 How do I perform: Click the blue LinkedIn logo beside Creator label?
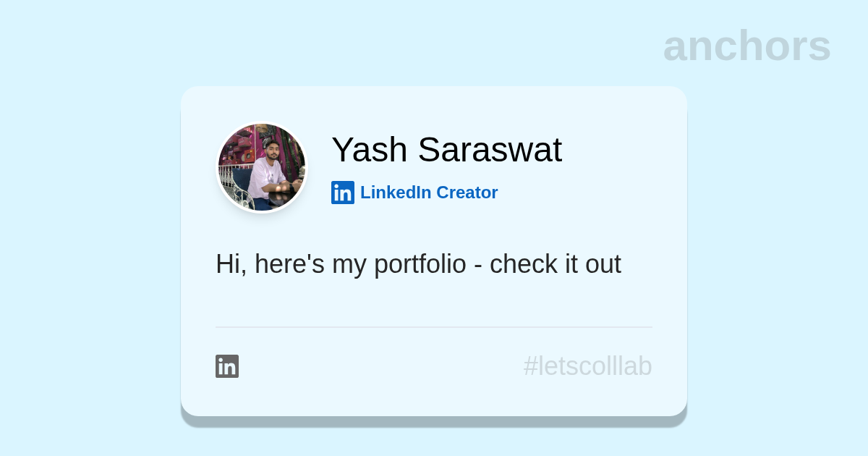(343, 193)
